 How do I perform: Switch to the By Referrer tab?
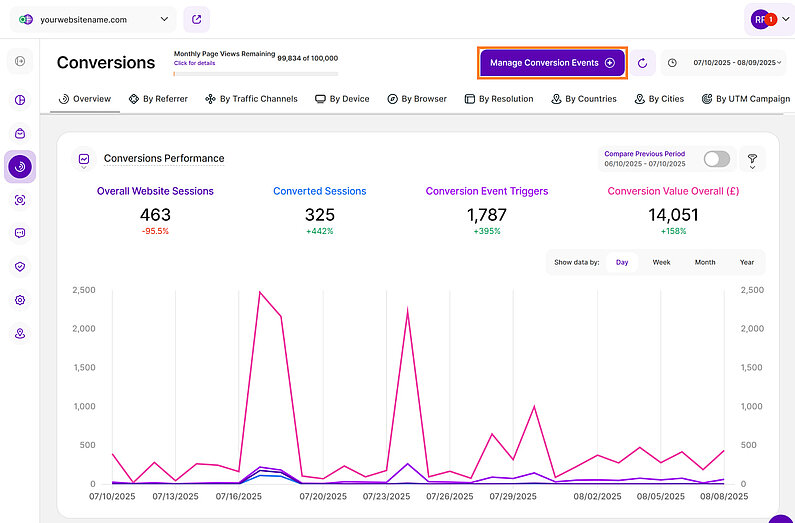pos(159,99)
